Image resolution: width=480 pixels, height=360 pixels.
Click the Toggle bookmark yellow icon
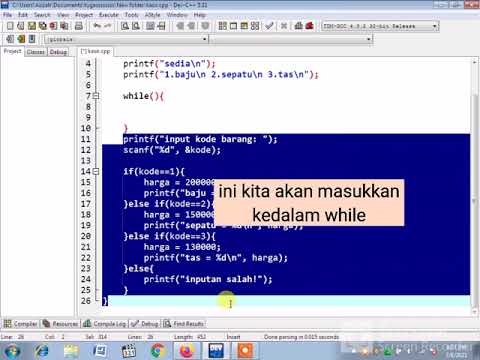point(21,39)
